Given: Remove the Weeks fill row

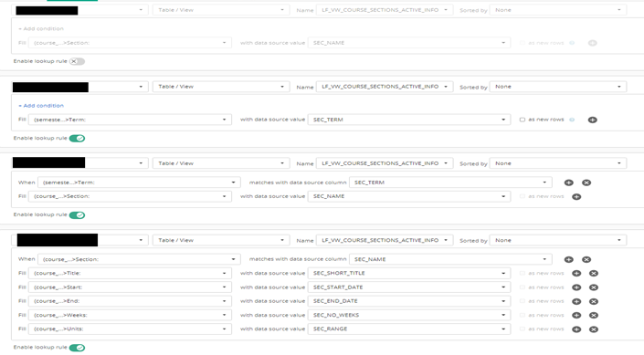Looking at the screenshot, I should pos(594,315).
